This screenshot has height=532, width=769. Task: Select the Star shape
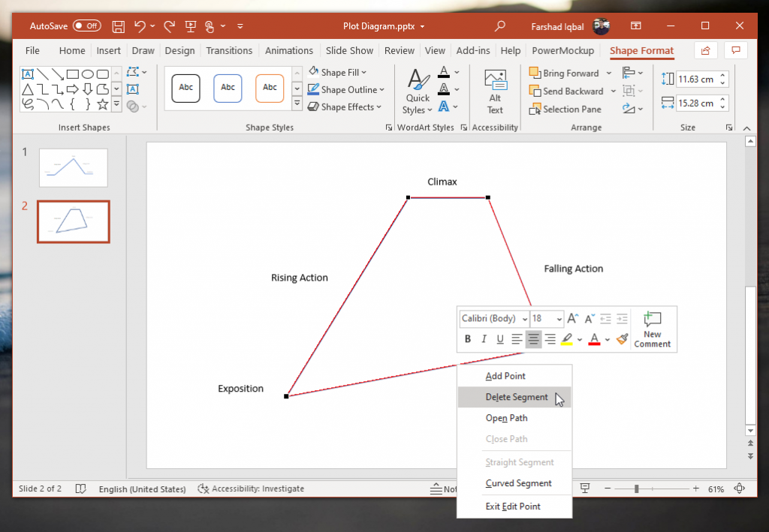click(x=102, y=104)
